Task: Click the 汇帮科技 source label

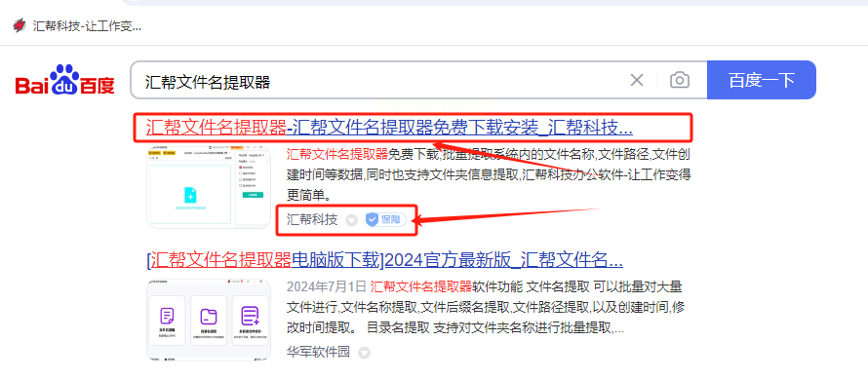Action: click(x=312, y=219)
